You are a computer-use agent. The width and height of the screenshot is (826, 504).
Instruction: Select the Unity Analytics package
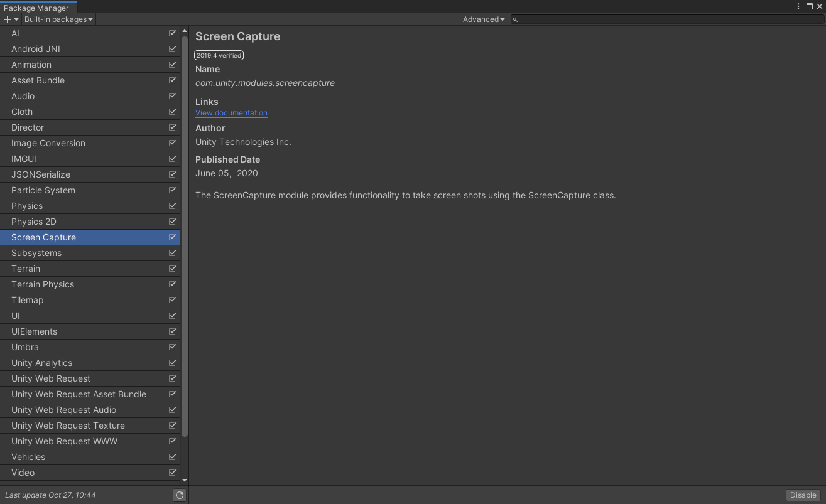(75, 362)
